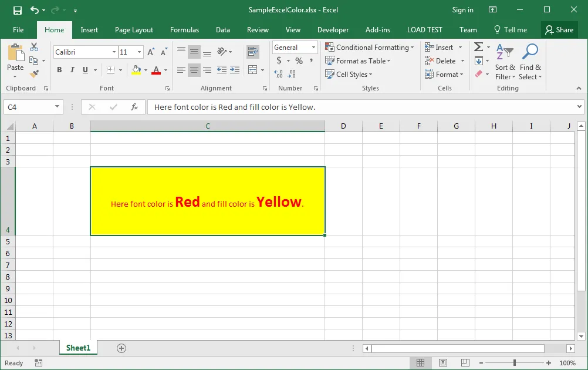This screenshot has width=588, height=370.
Task: Click the Save icon in quick access toolbar
Action: point(17,10)
